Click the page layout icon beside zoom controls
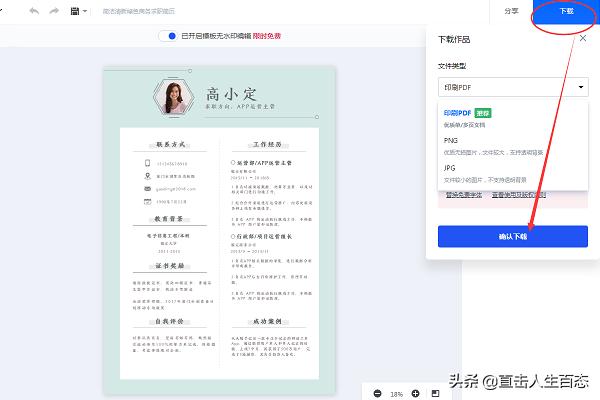The width and height of the screenshot is (600, 400). [x=435, y=393]
